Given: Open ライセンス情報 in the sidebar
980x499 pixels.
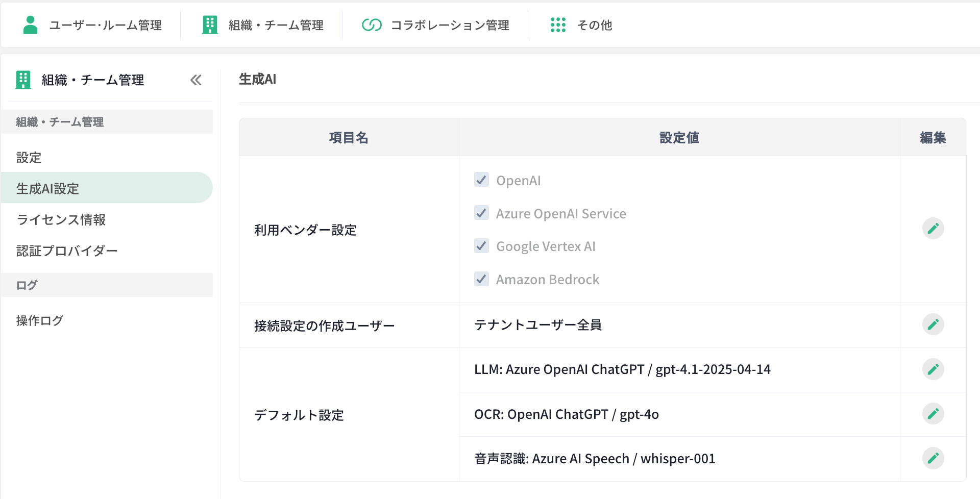Looking at the screenshot, I should pos(61,220).
